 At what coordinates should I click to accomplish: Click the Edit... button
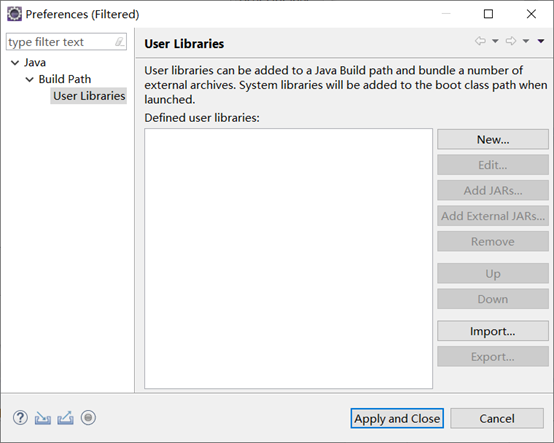tap(493, 165)
